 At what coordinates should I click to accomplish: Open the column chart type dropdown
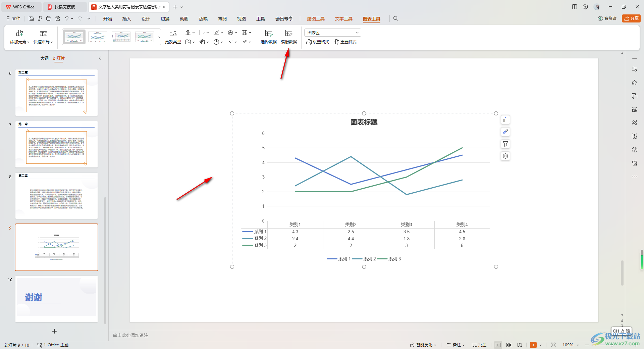click(x=190, y=33)
